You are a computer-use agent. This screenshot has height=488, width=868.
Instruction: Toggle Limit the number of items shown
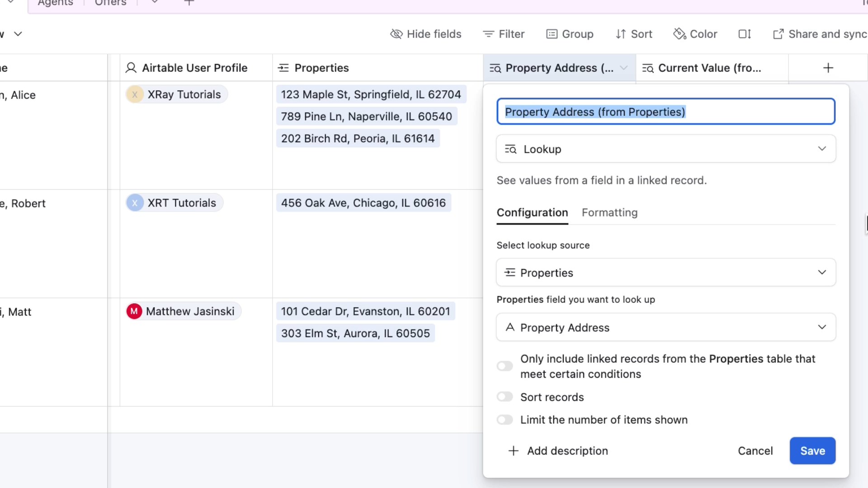pyautogui.click(x=505, y=420)
